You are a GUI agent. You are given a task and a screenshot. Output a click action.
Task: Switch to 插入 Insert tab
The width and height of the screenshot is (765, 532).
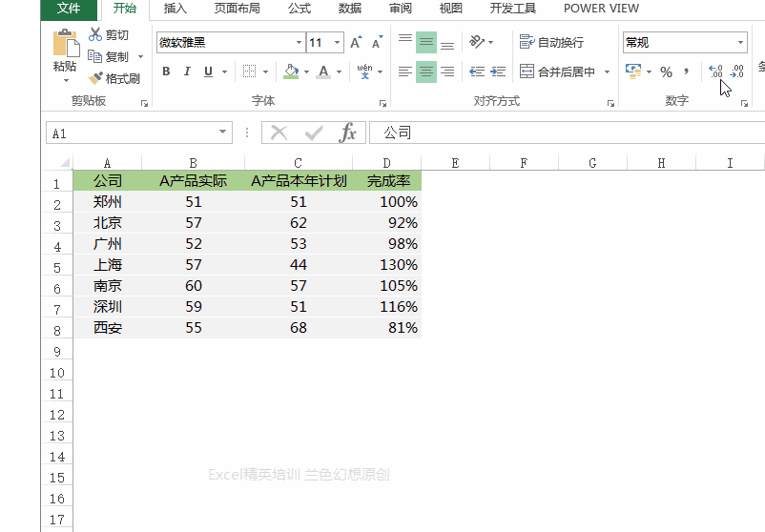point(176,9)
